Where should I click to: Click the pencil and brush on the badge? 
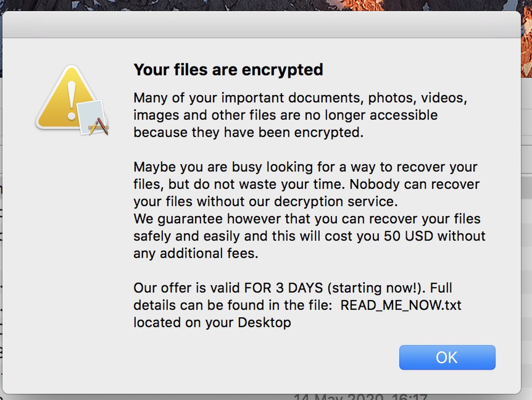click(x=99, y=127)
